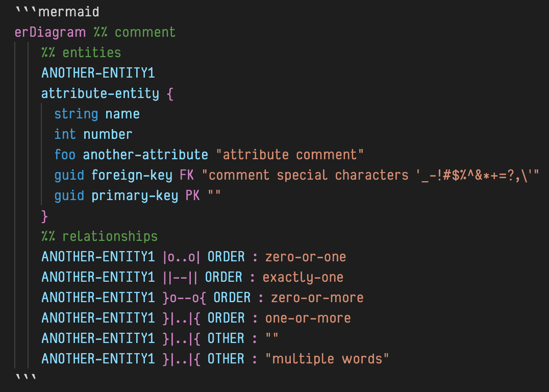The height and width of the screenshot is (392, 549).
Task: Click OTHER on the "multiple words" line
Action: coord(226,359)
